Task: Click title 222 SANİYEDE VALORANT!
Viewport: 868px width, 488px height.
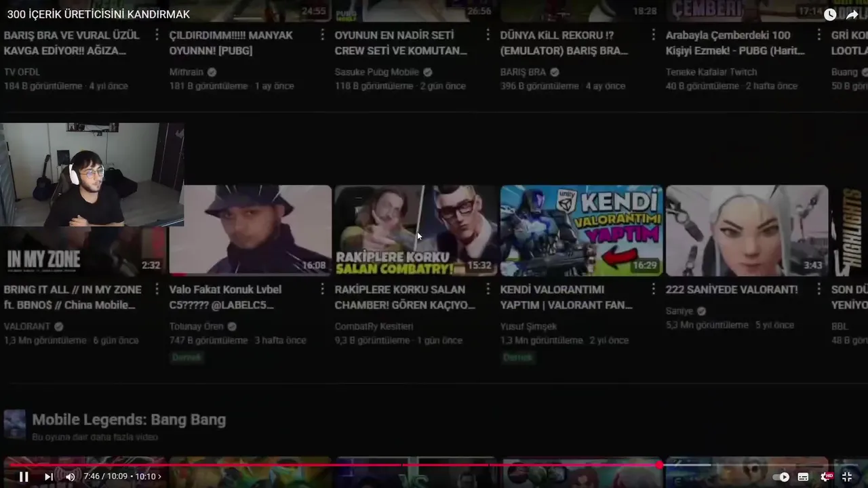Action: [x=732, y=289]
